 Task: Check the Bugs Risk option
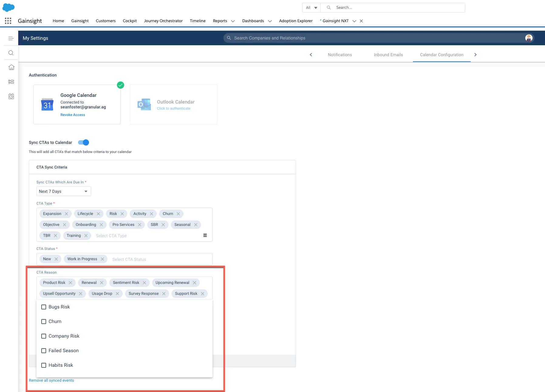[x=44, y=307]
